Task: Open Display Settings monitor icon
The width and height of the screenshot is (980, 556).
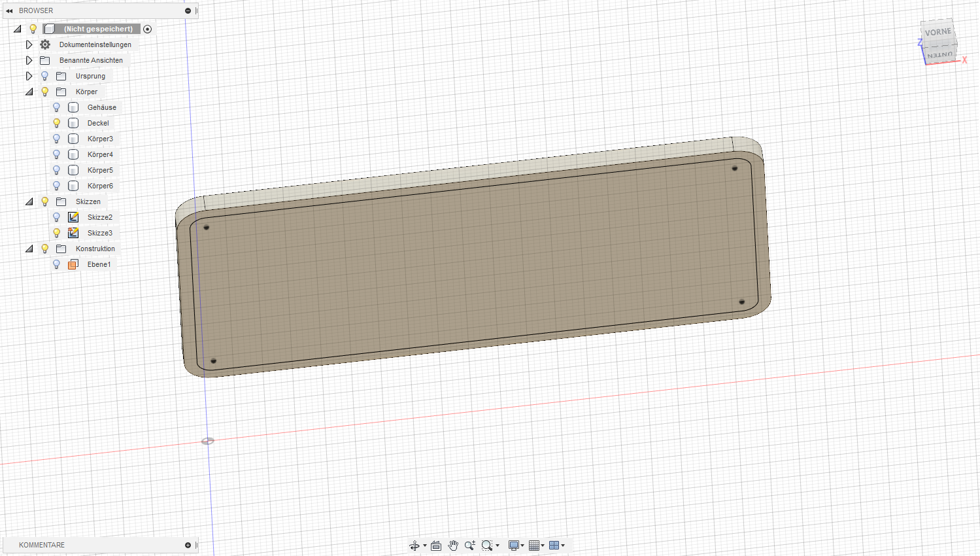Action: (x=514, y=546)
